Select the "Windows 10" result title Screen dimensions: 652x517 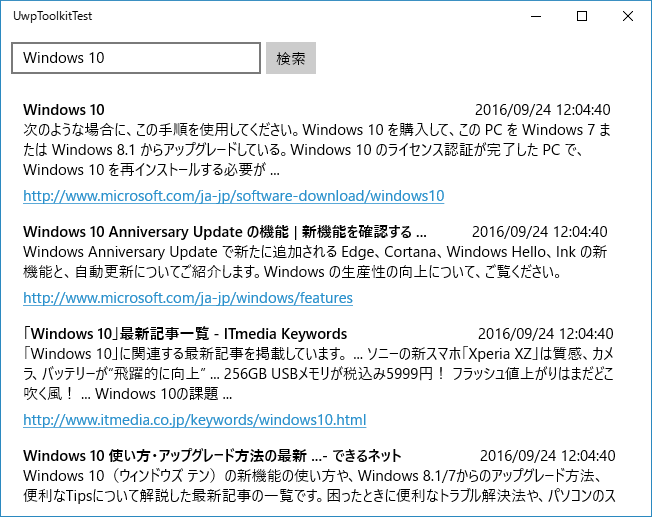click(x=64, y=110)
